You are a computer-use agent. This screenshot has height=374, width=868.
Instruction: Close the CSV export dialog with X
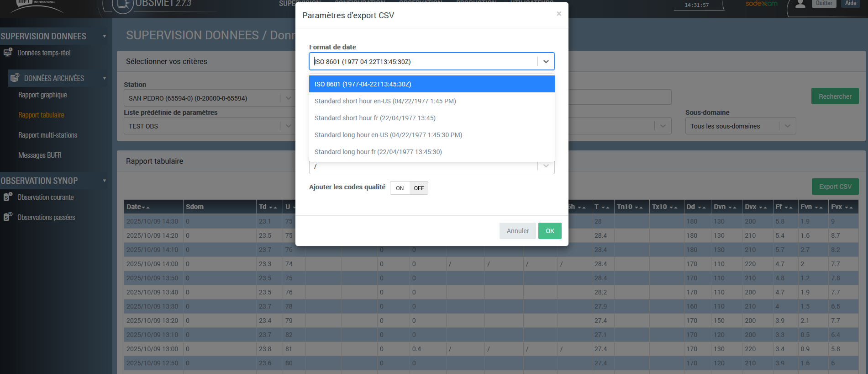click(558, 14)
